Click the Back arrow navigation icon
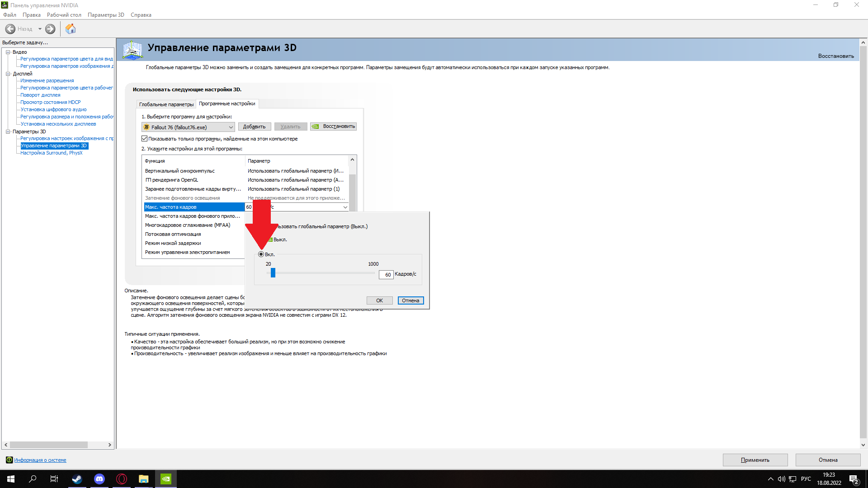868x488 pixels. 10,29
